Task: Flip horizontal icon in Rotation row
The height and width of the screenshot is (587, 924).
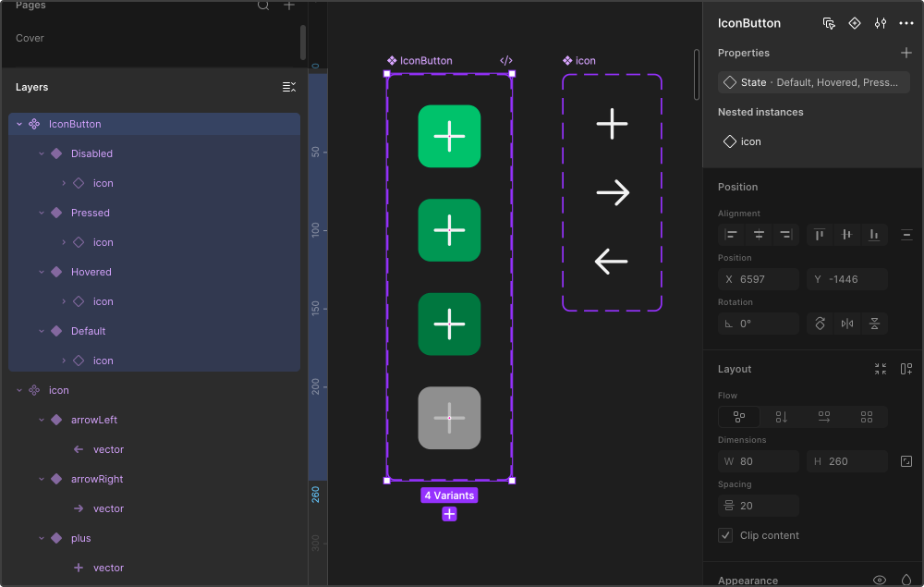Action: point(846,324)
